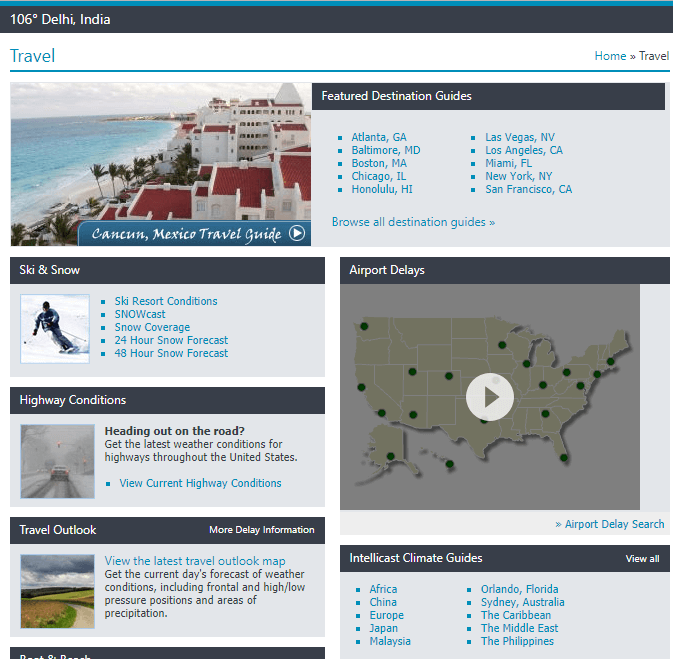The height and width of the screenshot is (659, 673).
Task: Open the Las Vegas, NV destination guide
Action: pos(520,137)
